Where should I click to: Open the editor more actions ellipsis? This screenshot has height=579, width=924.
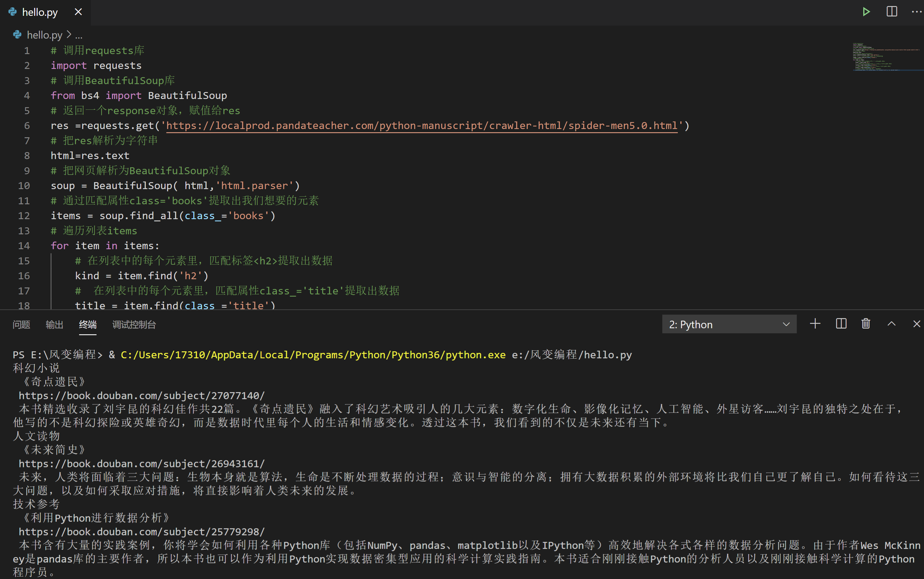click(917, 12)
